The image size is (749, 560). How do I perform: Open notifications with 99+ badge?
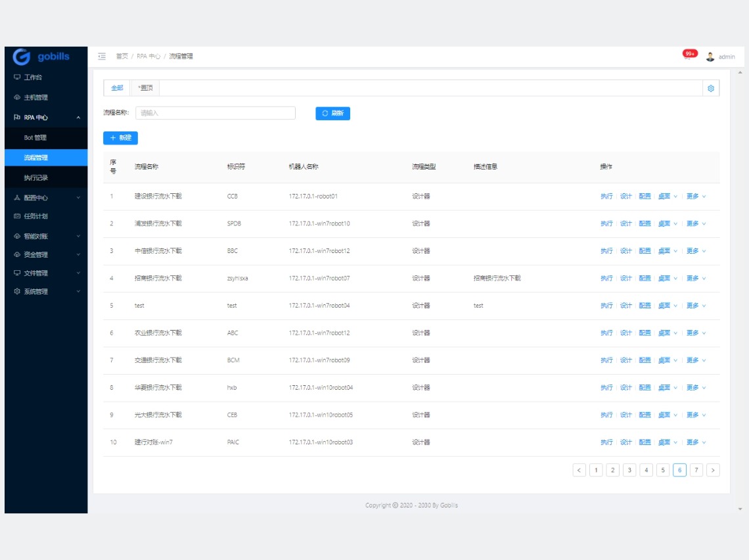688,56
